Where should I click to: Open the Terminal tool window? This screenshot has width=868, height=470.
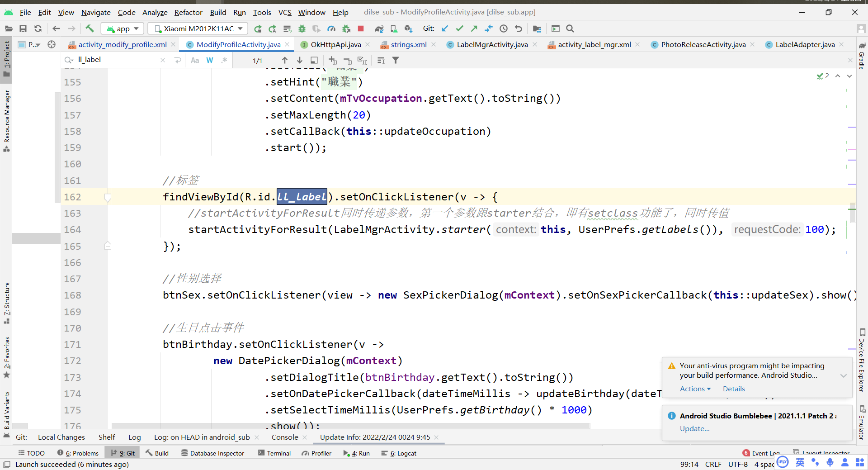point(274,453)
